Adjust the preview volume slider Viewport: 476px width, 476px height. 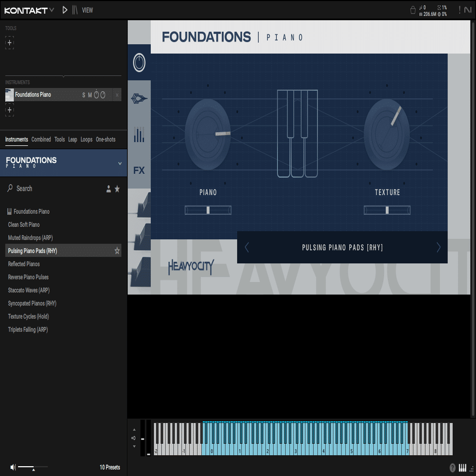tap(33, 467)
